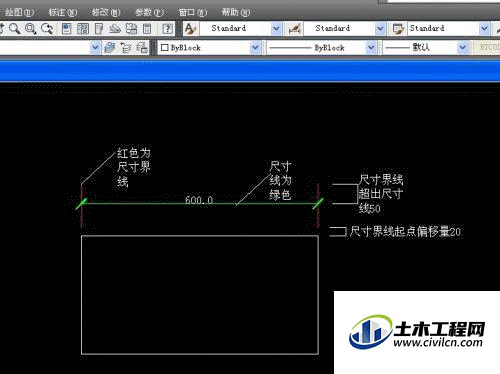Open the 绘图(D) Draw menu
Image resolution: width=500 pixels, height=374 pixels.
(x=19, y=12)
